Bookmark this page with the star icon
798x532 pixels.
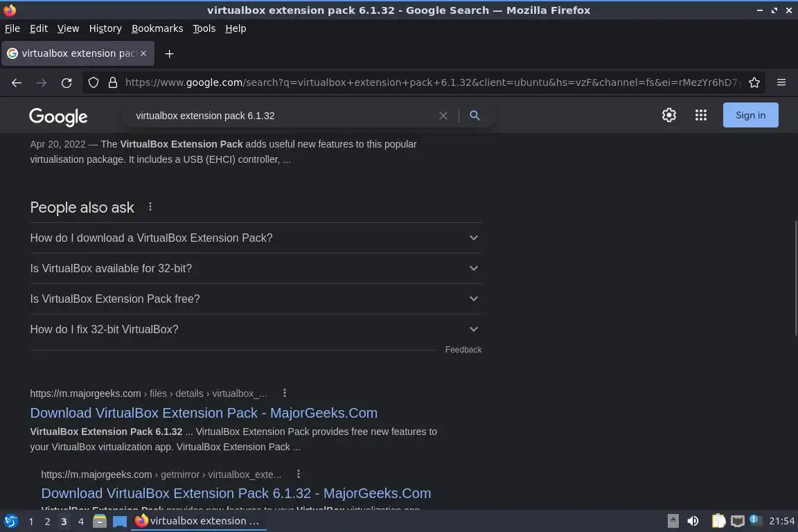(754, 82)
